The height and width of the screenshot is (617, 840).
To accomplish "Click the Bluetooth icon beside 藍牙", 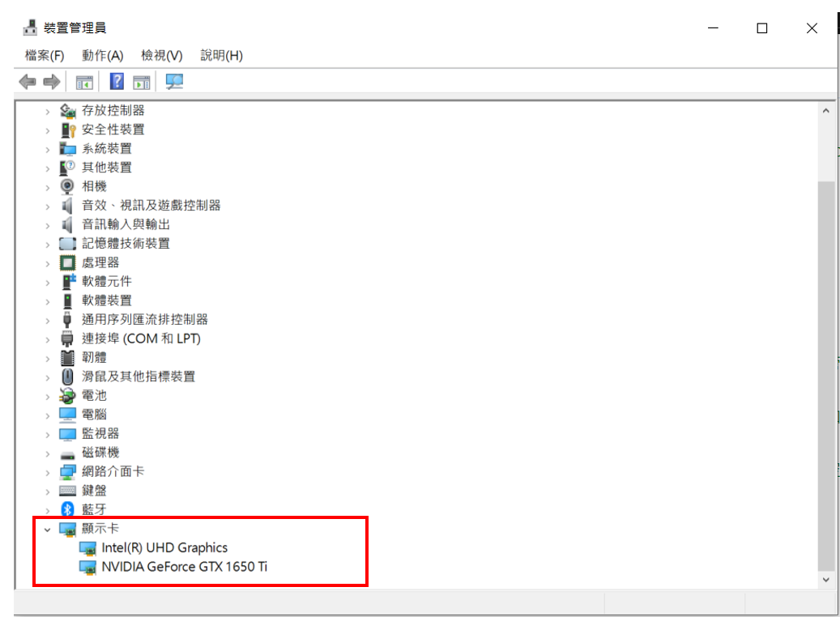I will pos(68,509).
